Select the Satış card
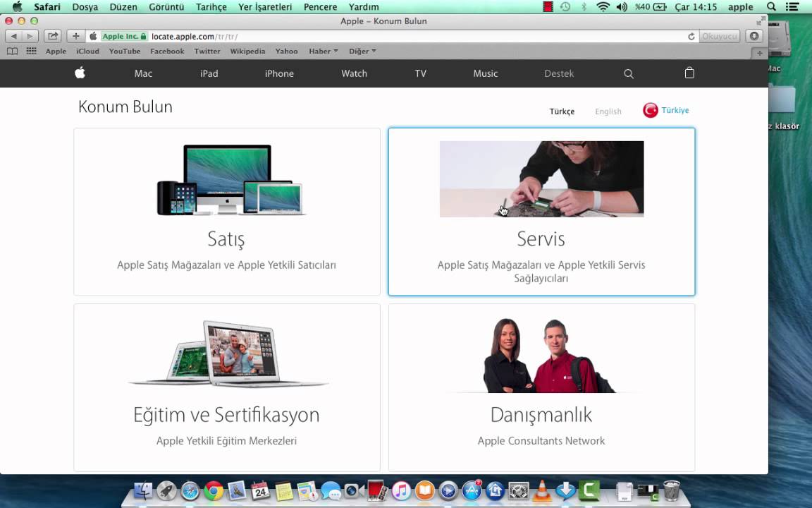Screen dimensions: 812x508 [227, 212]
